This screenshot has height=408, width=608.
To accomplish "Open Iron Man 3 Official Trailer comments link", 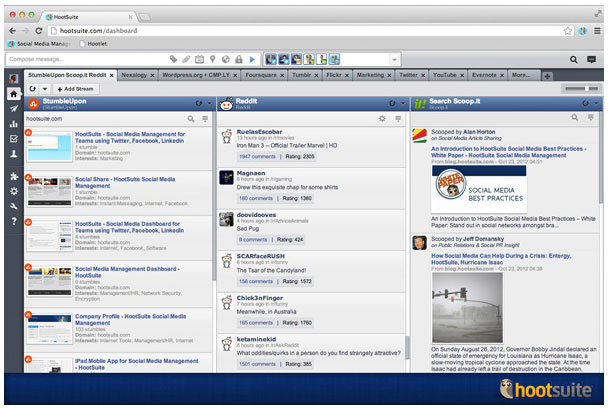I will (x=257, y=157).
